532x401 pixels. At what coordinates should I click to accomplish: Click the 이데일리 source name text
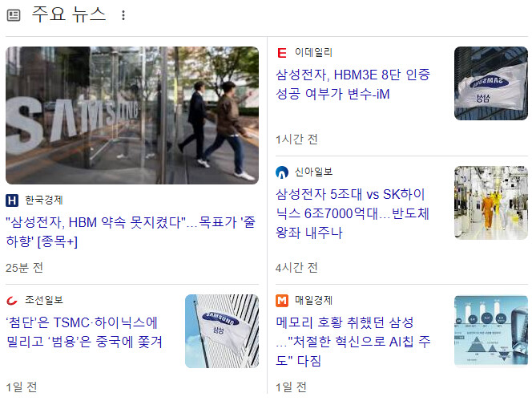(x=313, y=52)
